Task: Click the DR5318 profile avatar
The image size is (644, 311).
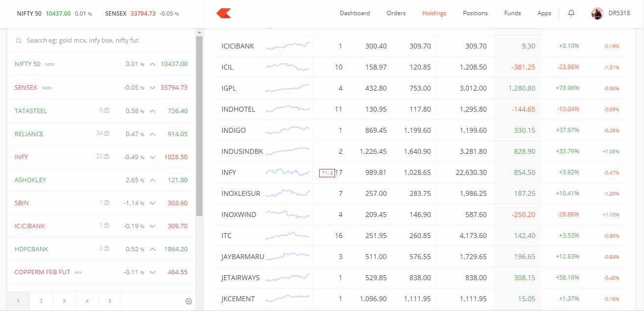Action: coord(597,13)
